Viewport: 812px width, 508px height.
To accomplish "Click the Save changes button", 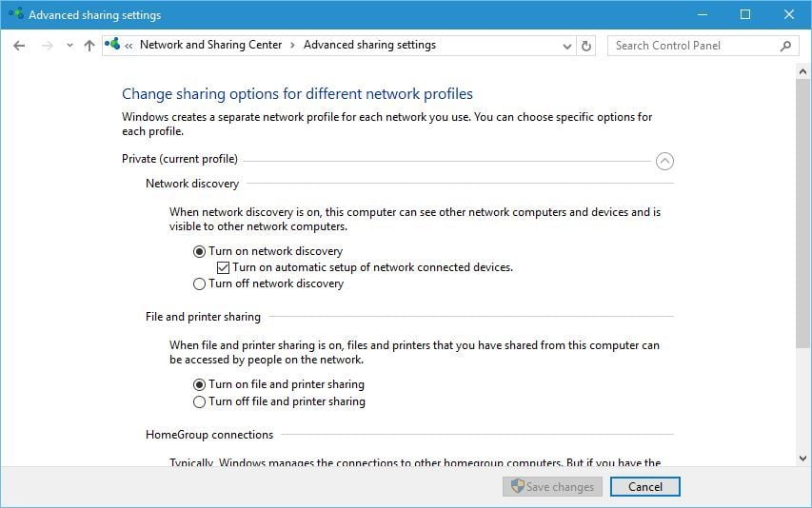I will [552, 487].
